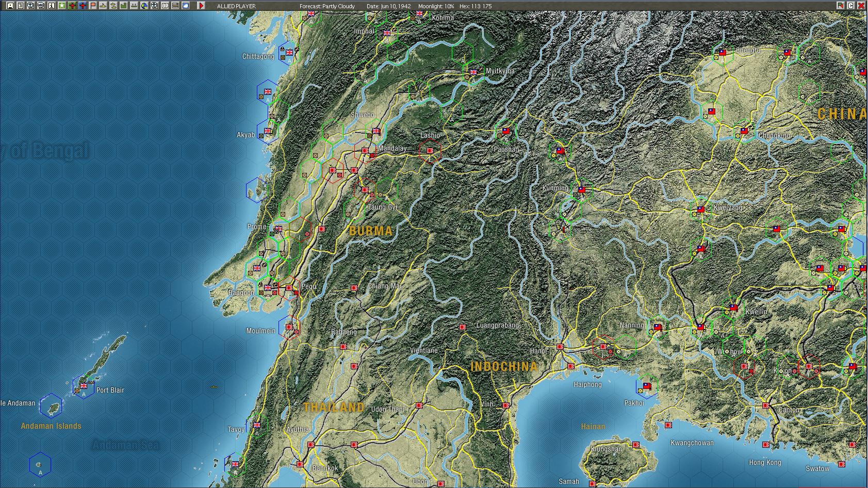
Task: Click the "ALLIED PLAYER" status text
Action: point(236,6)
